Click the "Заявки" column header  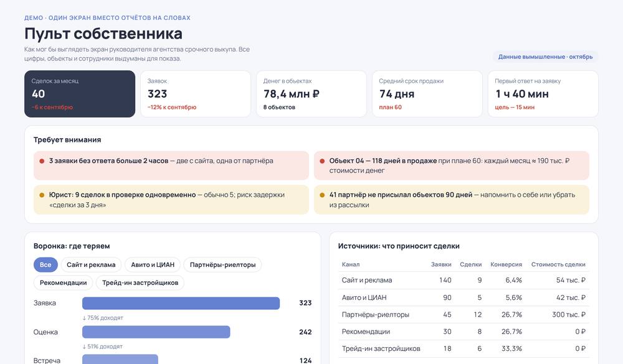441,264
